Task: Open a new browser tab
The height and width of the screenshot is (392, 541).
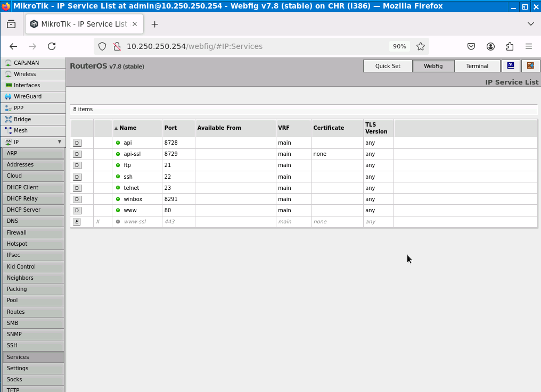Action: (x=155, y=24)
